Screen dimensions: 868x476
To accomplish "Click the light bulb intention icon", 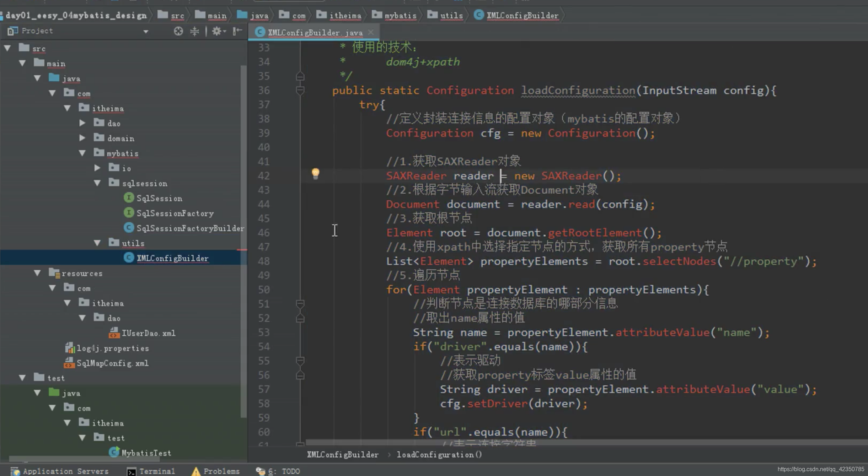I will pyautogui.click(x=315, y=174).
